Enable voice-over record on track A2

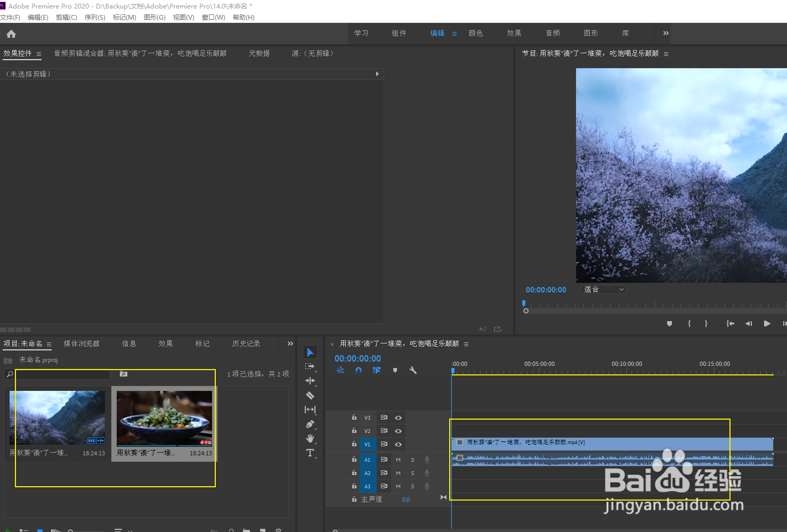click(427, 473)
